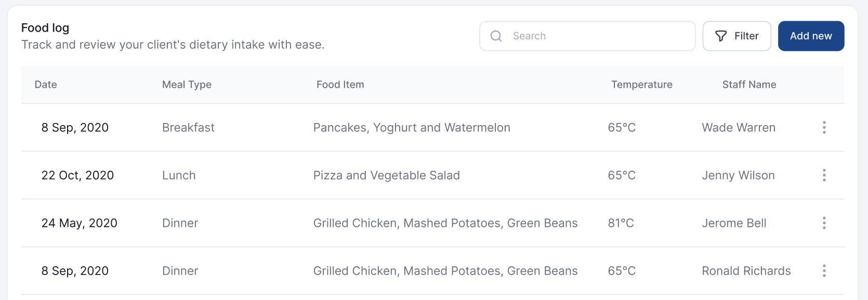Open the three-dot menu for Jenny Wilson's entry
This screenshot has width=868, height=300.
824,175
